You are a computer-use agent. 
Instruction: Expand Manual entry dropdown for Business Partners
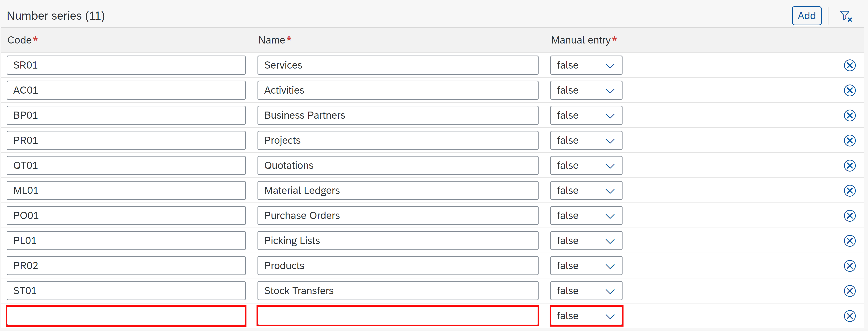586,115
